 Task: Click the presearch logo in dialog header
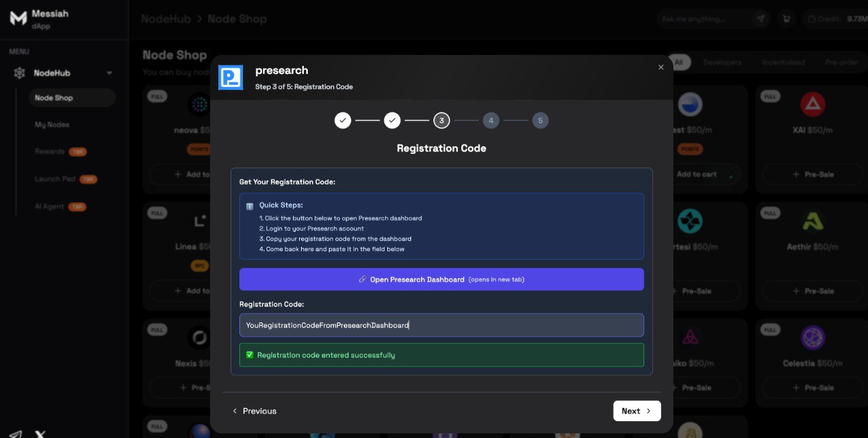tap(231, 77)
